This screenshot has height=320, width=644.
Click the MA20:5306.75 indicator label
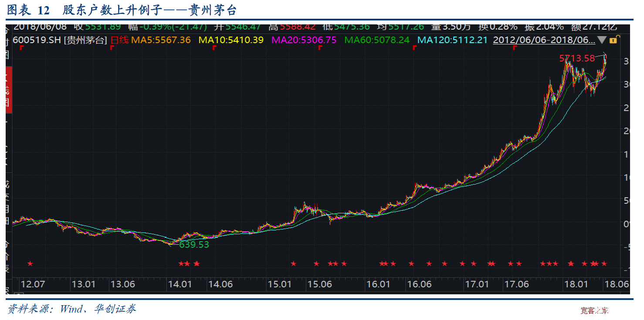pyautogui.click(x=304, y=40)
